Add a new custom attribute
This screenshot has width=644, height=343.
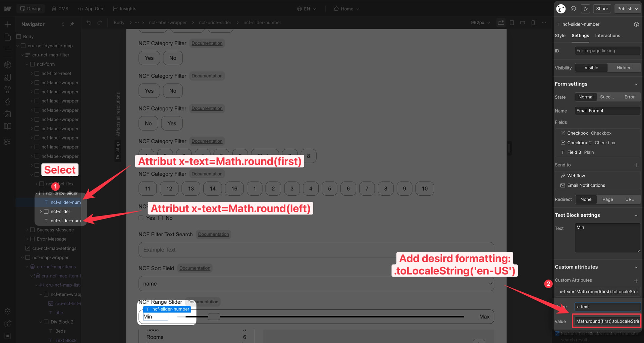[636, 280]
